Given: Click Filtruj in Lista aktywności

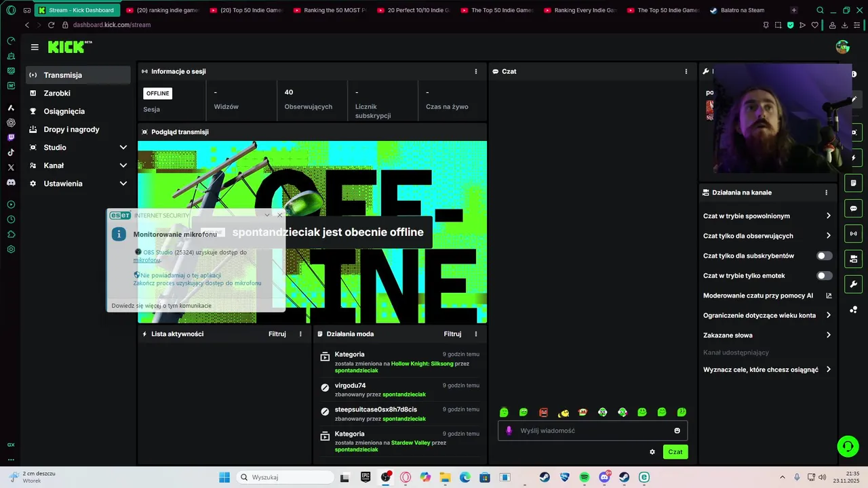Looking at the screenshot, I should tap(277, 334).
